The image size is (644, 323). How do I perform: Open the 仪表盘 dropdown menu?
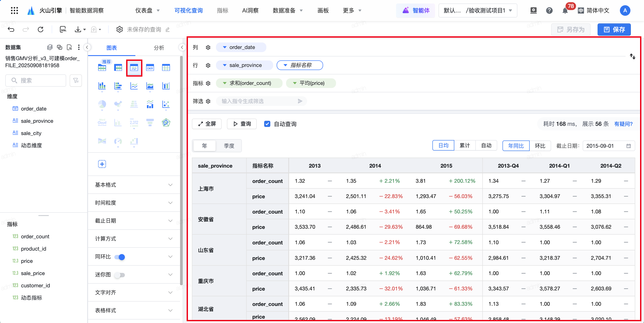pyautogui.click(x=147, y=11)
